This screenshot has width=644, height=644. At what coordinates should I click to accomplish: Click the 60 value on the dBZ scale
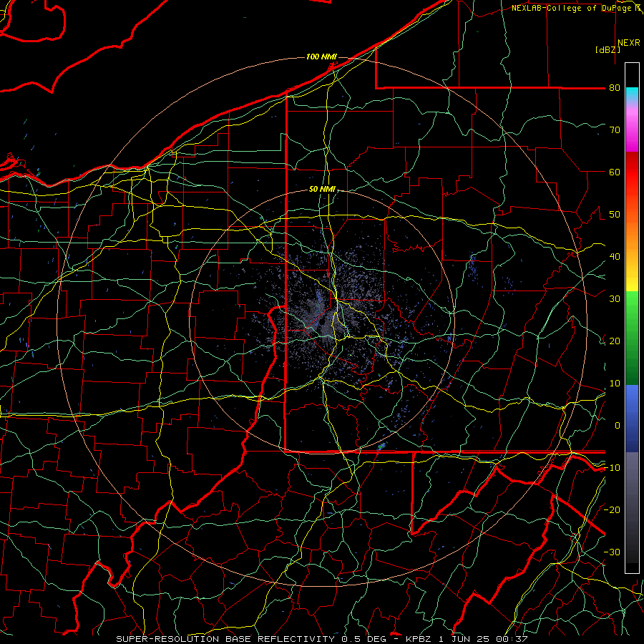(615, 172)
